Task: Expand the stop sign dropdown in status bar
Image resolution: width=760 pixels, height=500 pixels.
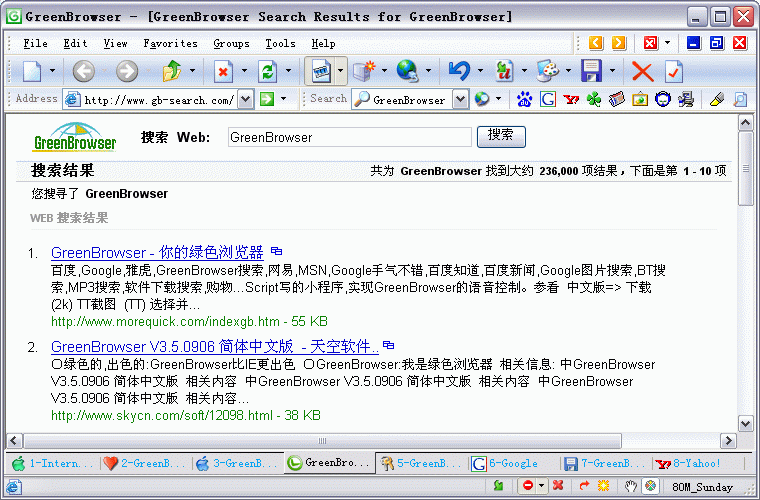Action: coord(542,485)
